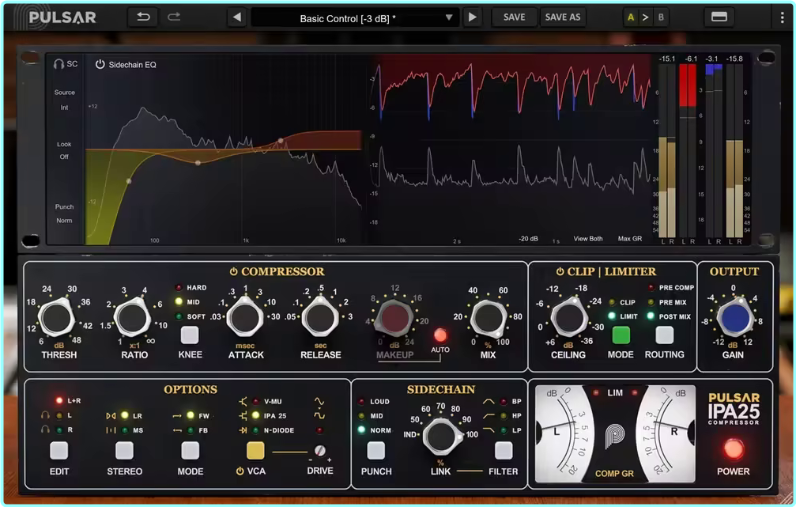796x507 pixels.
Task: Click the HP filter shape icon
Action: pyautogui.click(x=488, y=416)
